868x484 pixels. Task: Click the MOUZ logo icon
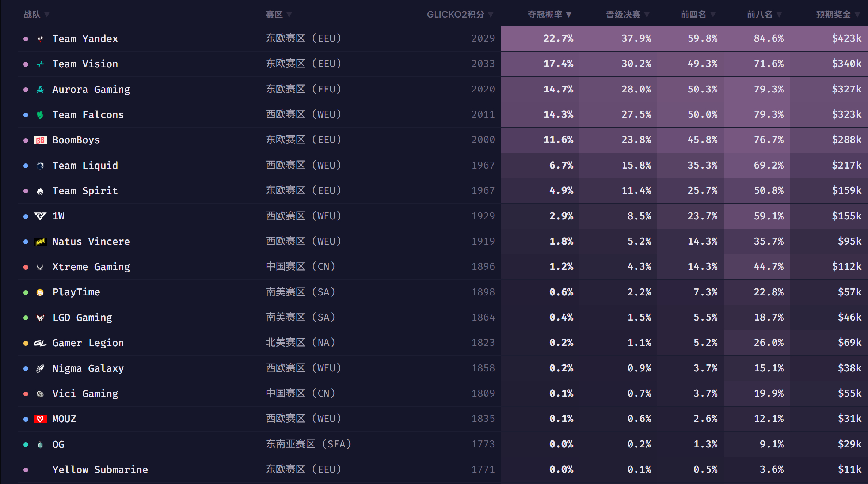pyautogui.click(x=40, y=419)
